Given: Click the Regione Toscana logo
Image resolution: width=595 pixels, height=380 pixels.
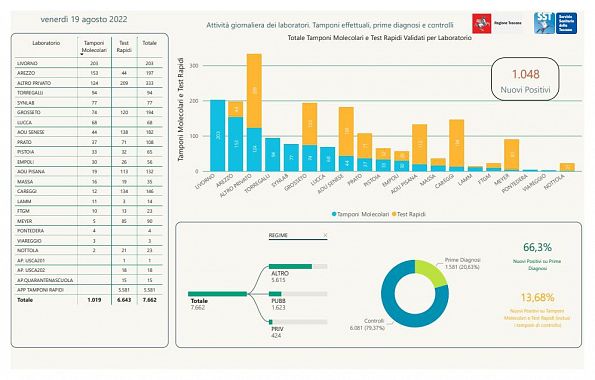Looking at the screenshot, I should (498, 23).
